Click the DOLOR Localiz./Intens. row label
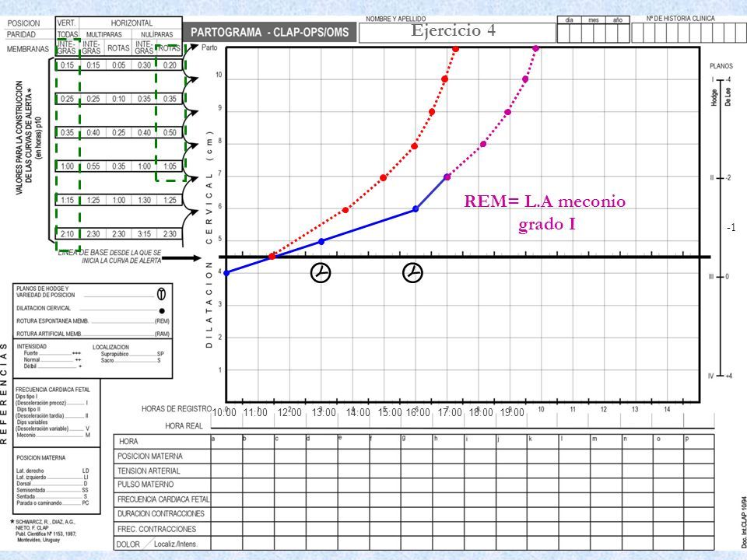 (x=156, y=544)
